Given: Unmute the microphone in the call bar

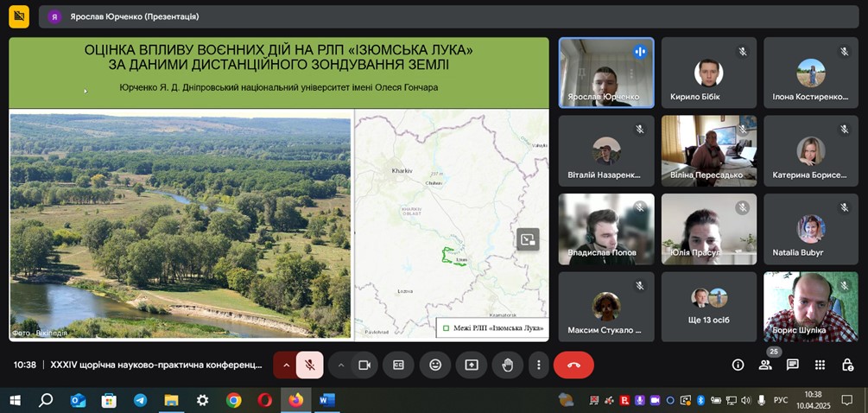Looking at the screenshot, I should 309,365.
